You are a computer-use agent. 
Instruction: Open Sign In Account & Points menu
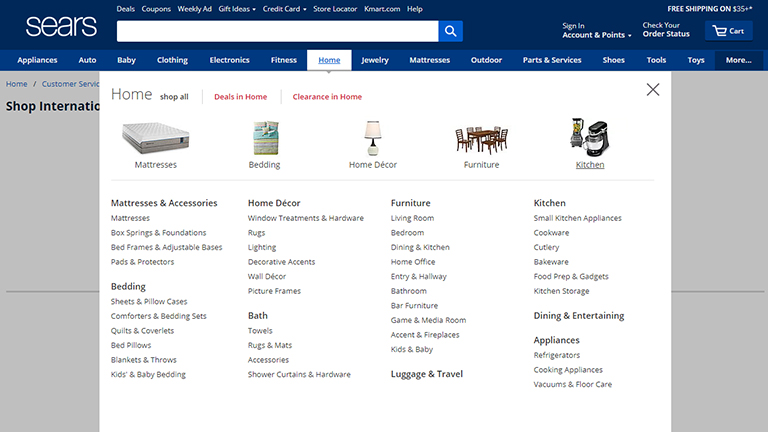(x=596, y=31)
